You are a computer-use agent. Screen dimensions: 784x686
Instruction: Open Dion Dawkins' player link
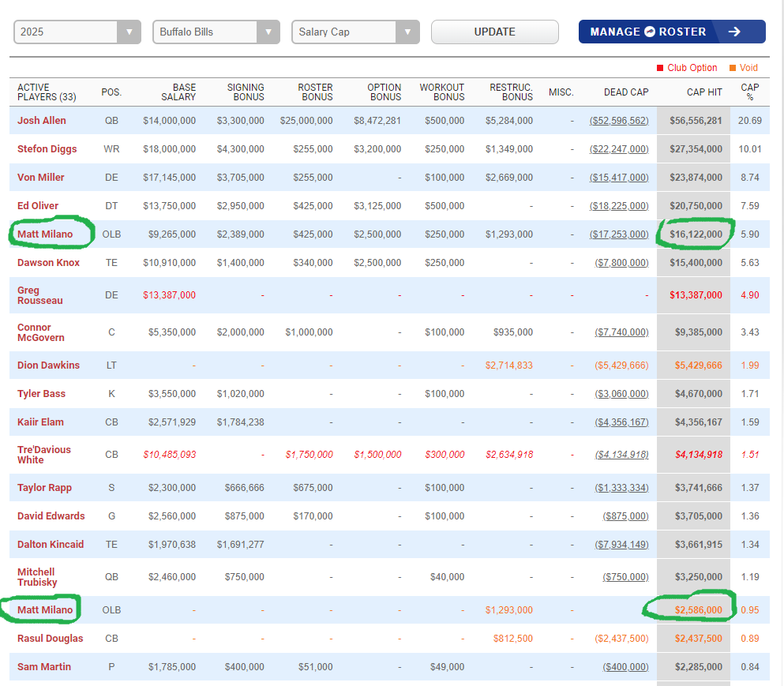(48, 365)
